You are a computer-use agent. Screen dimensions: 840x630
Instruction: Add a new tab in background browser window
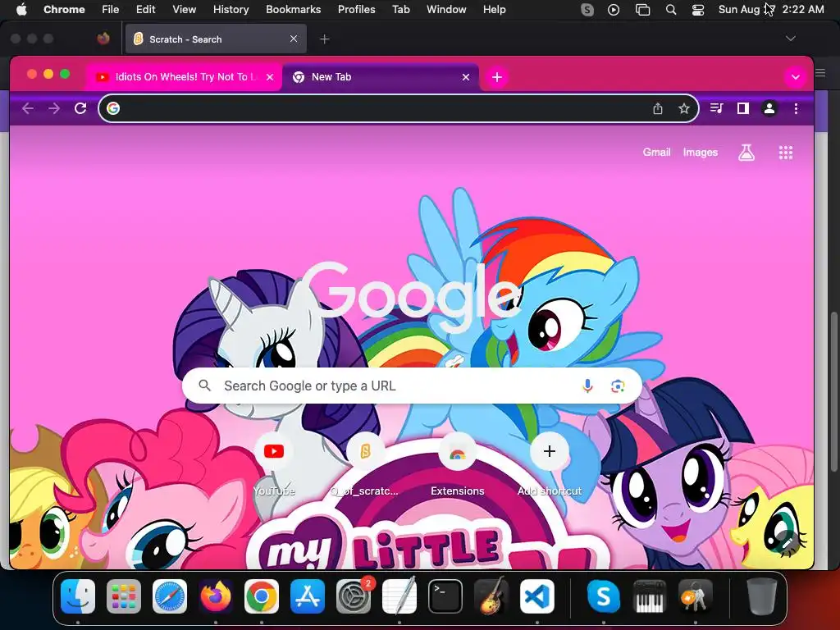click(x=325, y=39)
